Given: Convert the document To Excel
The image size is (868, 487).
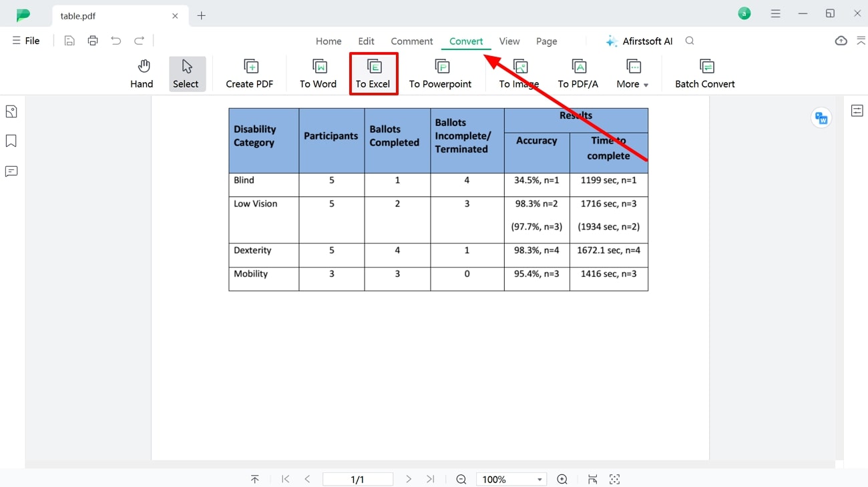Looking at the screenshot, I should [x=373, y=73].
